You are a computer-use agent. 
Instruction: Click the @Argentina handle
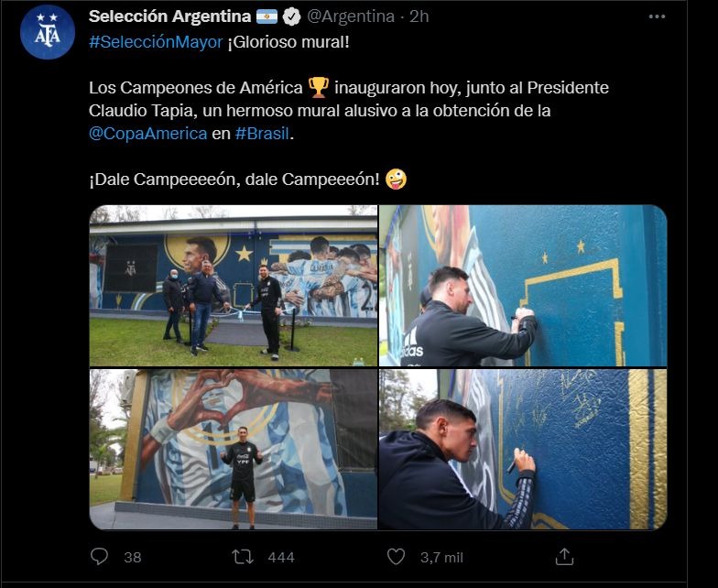tap(350, 16)
